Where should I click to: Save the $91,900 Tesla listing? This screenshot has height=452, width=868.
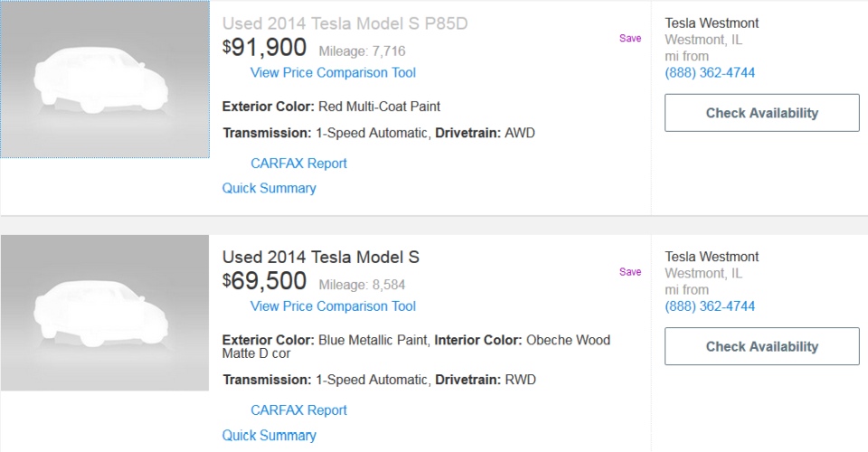point(630,38)
